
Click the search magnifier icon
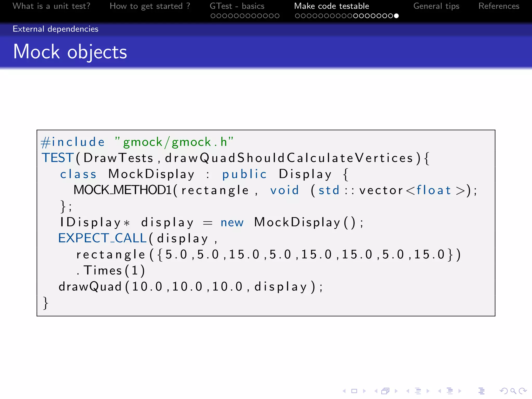[513, 391]
